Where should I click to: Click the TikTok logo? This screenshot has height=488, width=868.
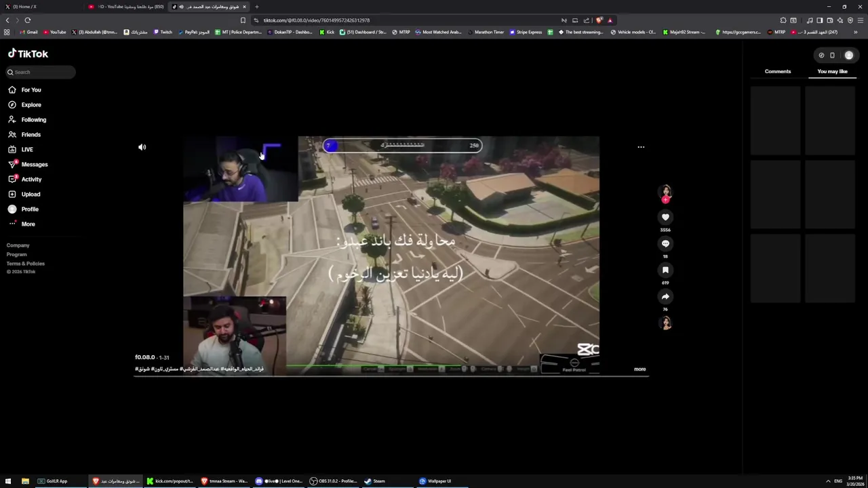28,54
